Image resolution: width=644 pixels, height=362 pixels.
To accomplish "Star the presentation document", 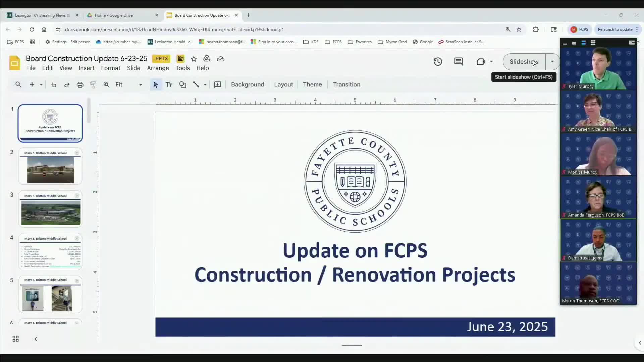I will (x=194, y=59).
